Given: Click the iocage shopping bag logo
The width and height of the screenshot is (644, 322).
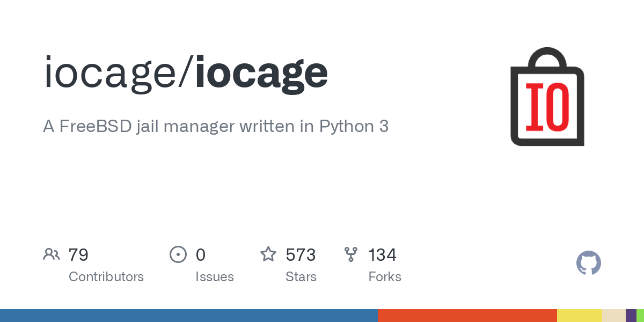Looking at the screenshot, I should coord(547,97).
